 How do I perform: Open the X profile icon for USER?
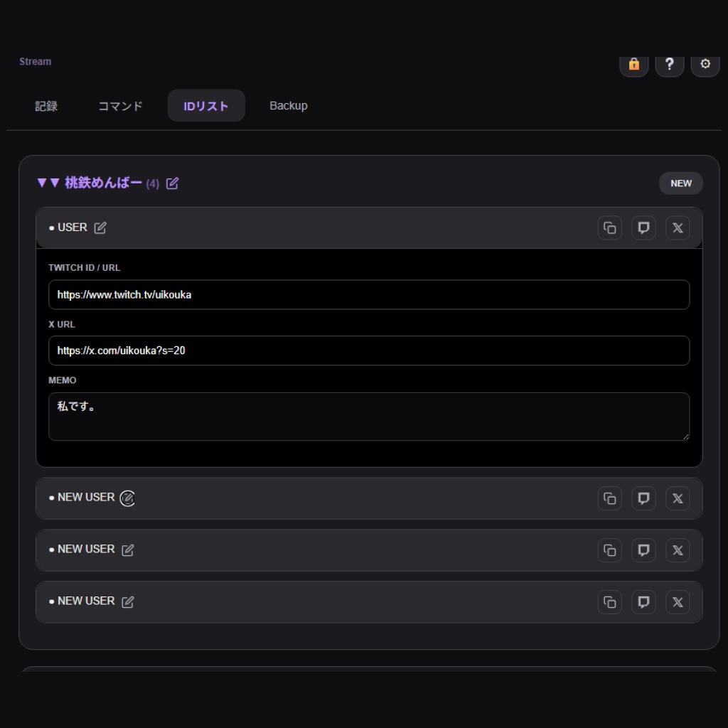677,227
